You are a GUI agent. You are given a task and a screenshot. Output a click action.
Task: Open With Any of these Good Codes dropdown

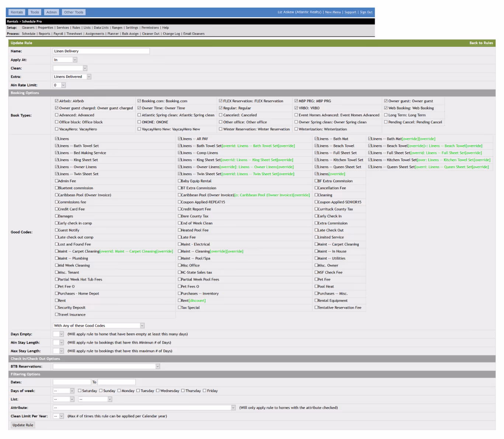point(99,326)
